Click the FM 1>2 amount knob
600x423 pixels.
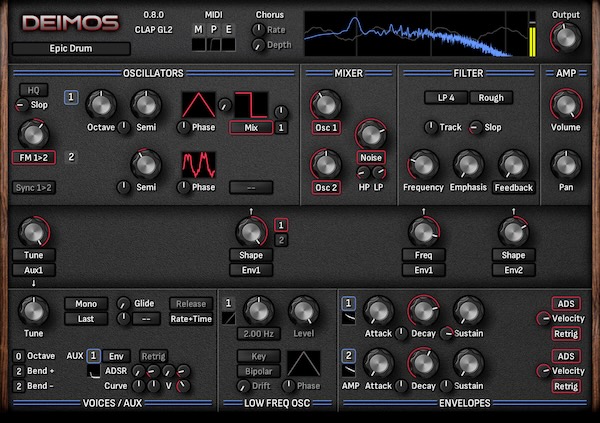coord(34,134)
